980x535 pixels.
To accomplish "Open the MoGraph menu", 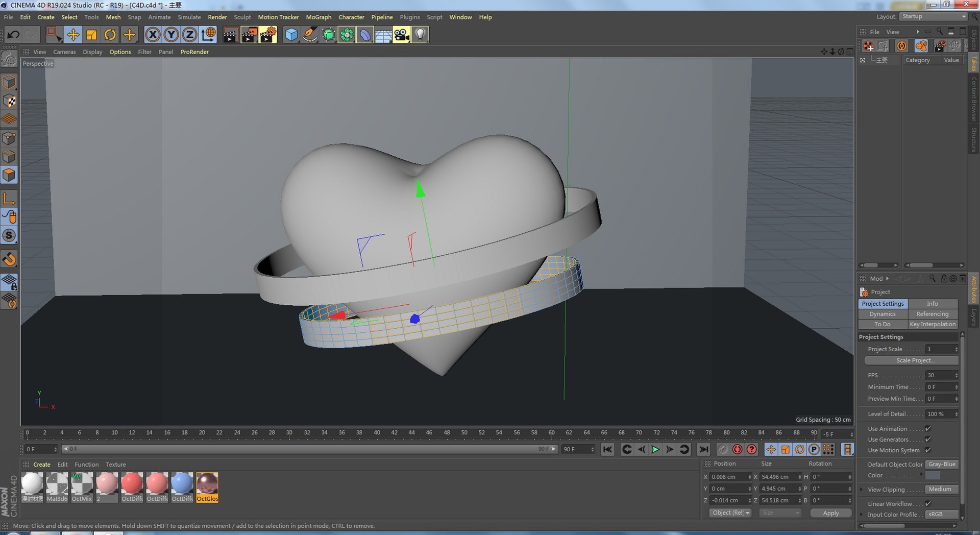I will point(318,17).
